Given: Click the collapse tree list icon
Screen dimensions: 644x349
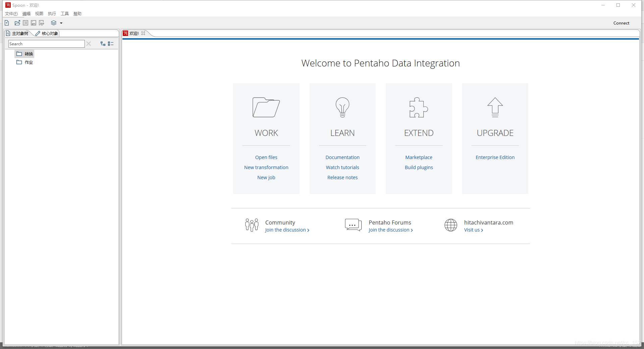Looking at the screenshot, I should coord(111,44).
